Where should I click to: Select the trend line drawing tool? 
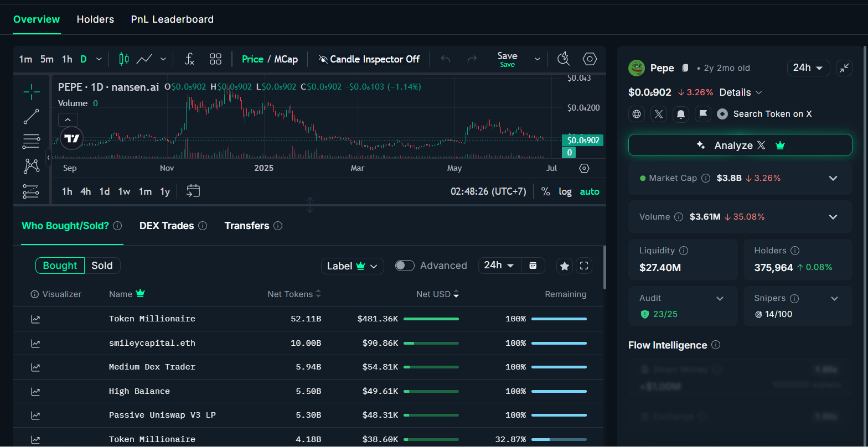(x=32, y=117)
